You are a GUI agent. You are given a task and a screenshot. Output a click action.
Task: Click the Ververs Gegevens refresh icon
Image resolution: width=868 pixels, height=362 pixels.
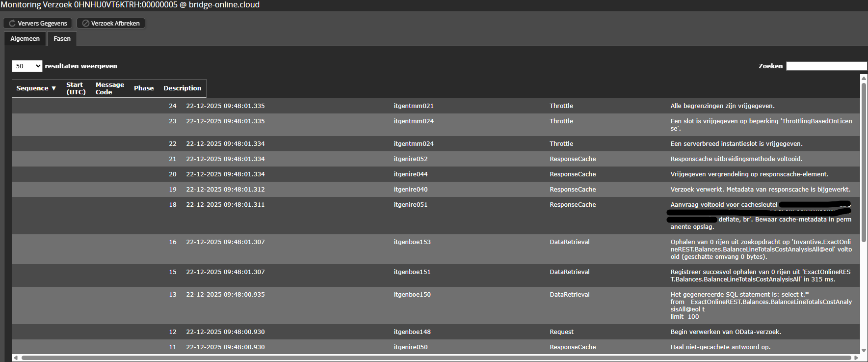[x=12, y=24]
